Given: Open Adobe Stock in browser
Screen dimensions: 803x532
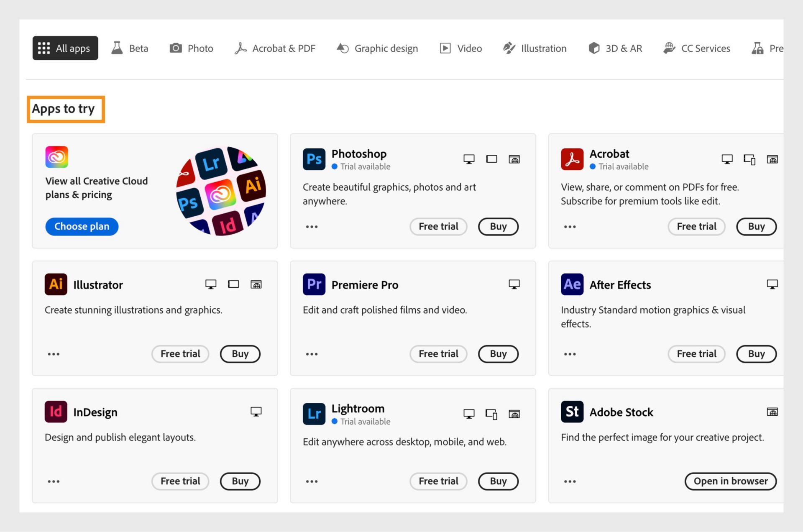Looking at the screenshot, I should pos(731,481).
